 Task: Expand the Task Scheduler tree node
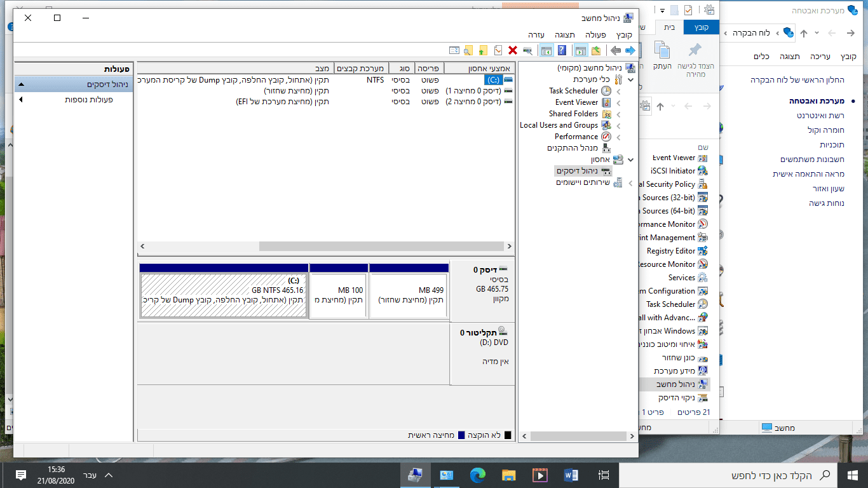[619, 91]
